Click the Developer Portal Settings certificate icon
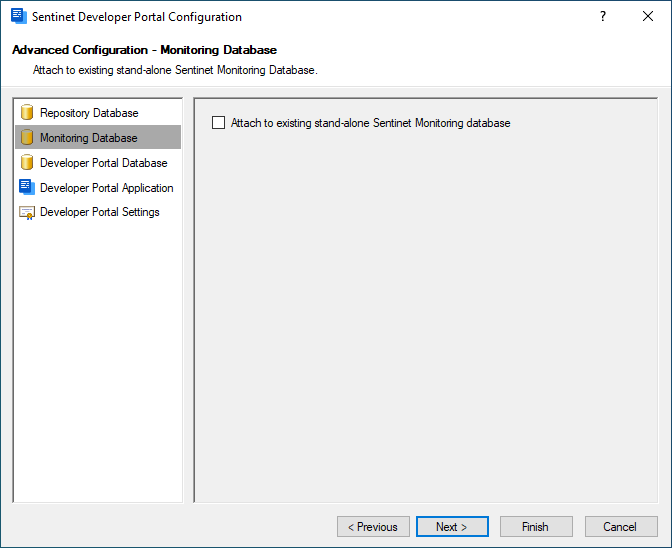Screen dimensions: 672x548 (x=27, y=213)
